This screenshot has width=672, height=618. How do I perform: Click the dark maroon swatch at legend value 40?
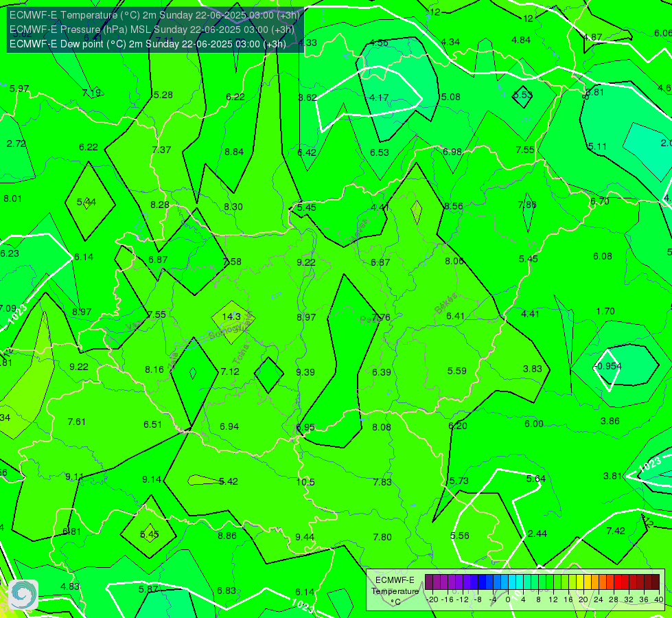[x=656, y=582]
